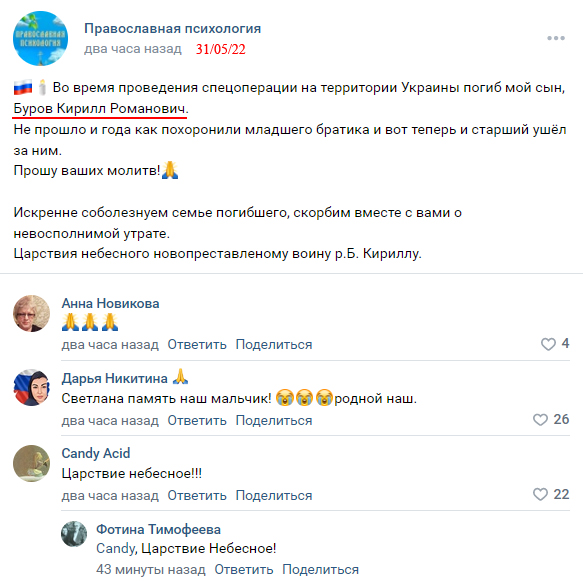
Task: Open the Фотина Тимофеева name link
Action: pos(158,529)
